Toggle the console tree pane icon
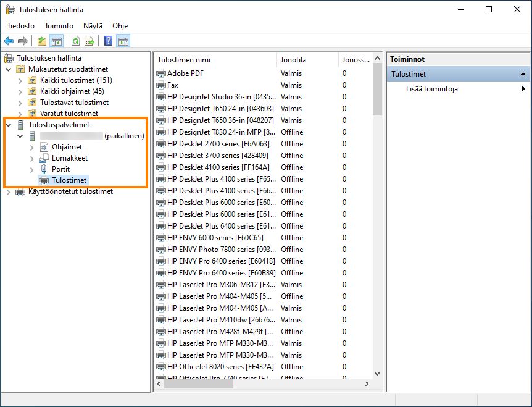This screenshot has width=532, height=407. [x=56, y=41]
